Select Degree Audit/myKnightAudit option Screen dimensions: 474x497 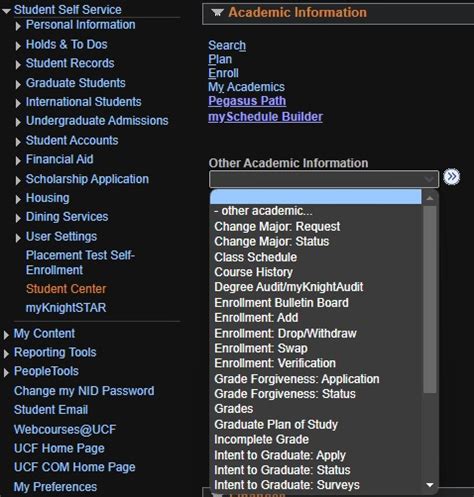pyautogui.click(x=289, y=287)
